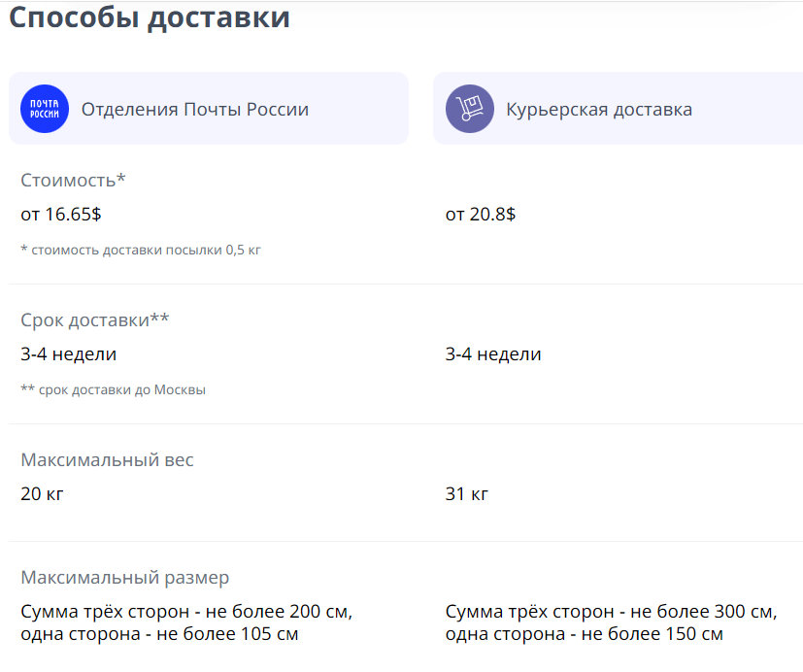Click the Способы доставки heading
803x672 pixels.
coord(150,17)
